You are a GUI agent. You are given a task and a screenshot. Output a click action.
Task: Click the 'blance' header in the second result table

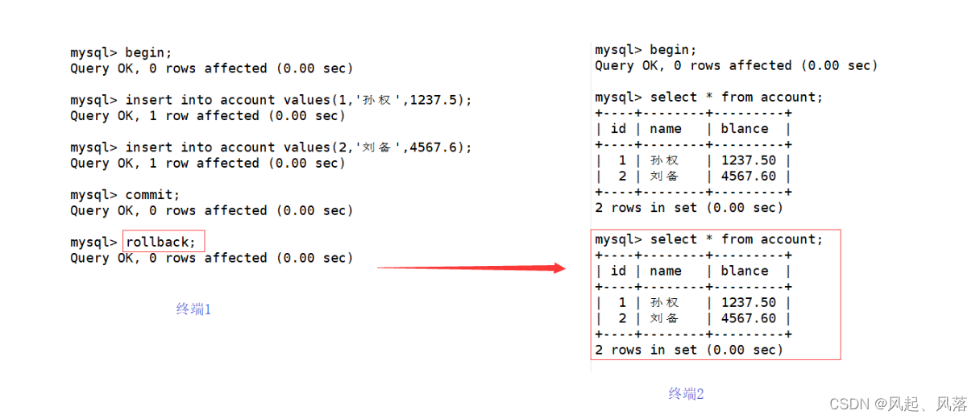(x=744, y=272)
